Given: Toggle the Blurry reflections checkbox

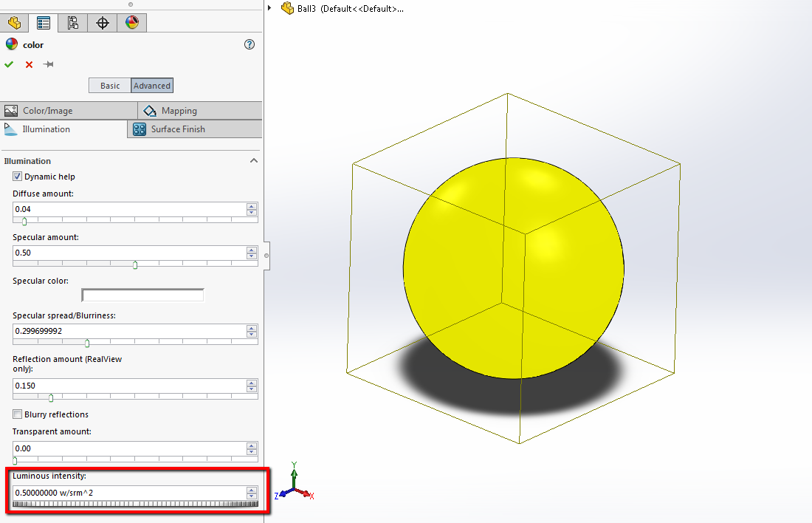Looking at the screenshot, I should [17, 414].
